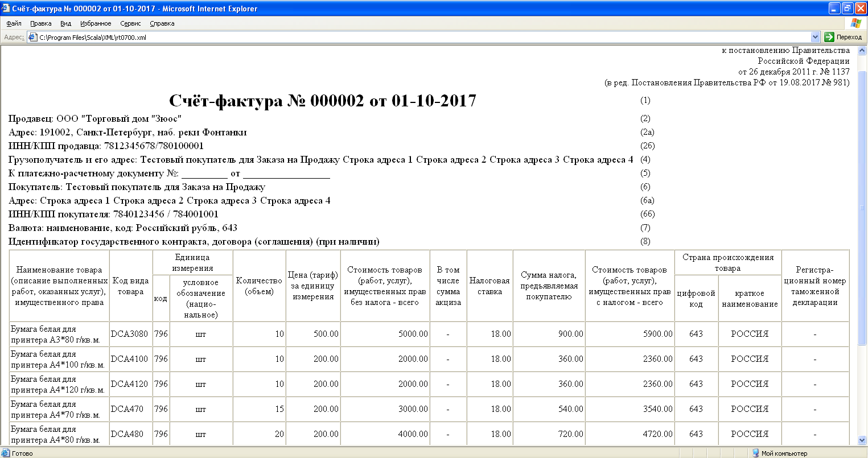
Task: Click the Бумага белая А4*120 г/кв.м. cell
Action: [x=59, y=384]
